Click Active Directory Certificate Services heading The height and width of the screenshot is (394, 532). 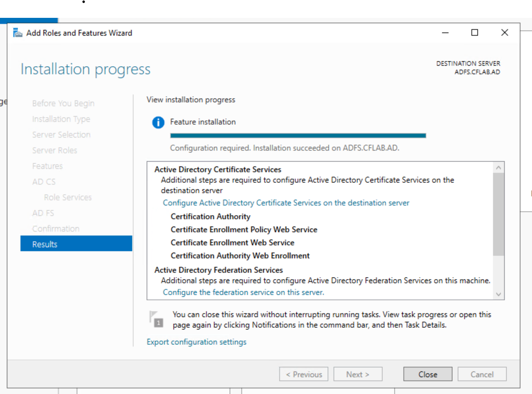[218, 169]
